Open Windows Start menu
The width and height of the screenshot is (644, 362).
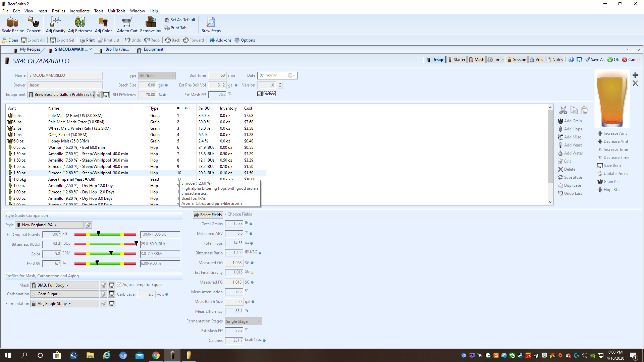(8, 355)
